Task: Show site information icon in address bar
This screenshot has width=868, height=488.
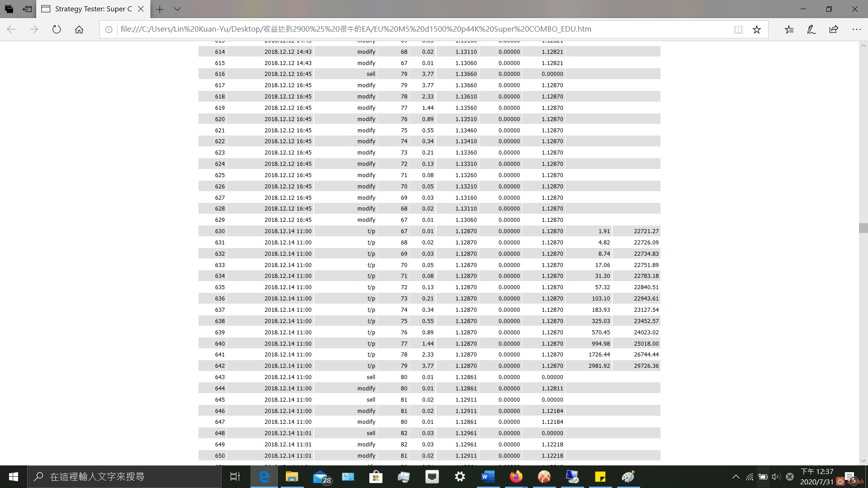Action: tap(109, 29)
